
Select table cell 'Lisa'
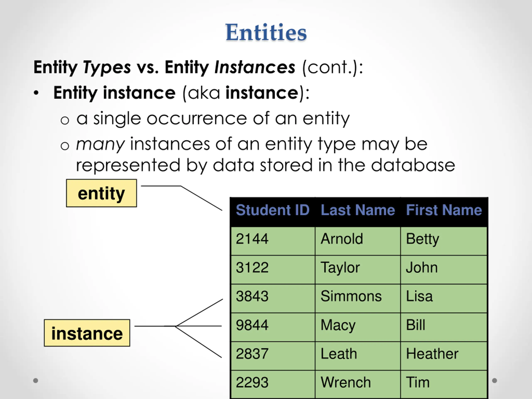point(444,298)
